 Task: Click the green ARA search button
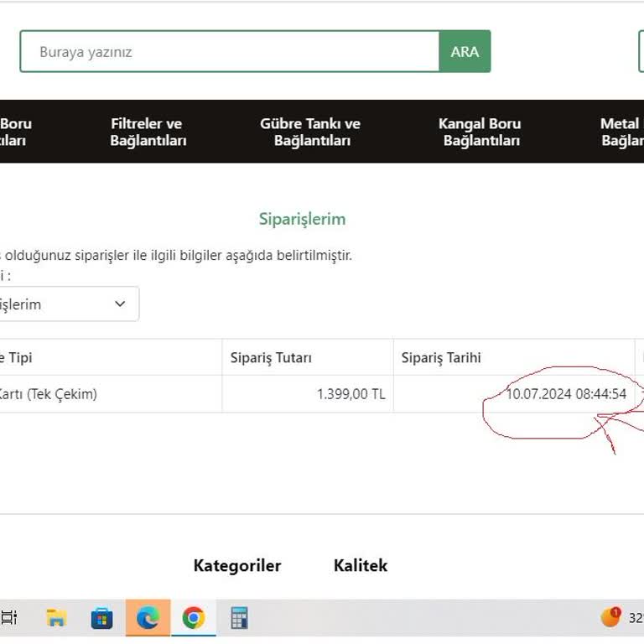pos(465,52)
